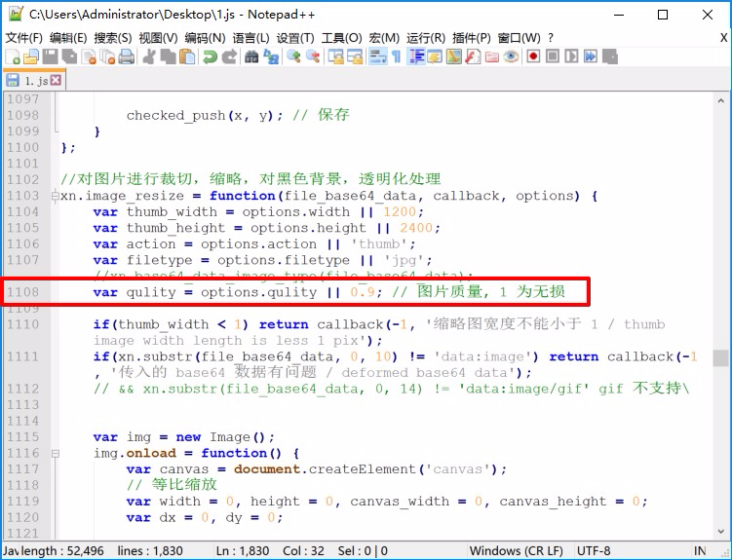Collapse the img.onload function fold marker
Screen dimensions: 732x560
coord(54,453)
